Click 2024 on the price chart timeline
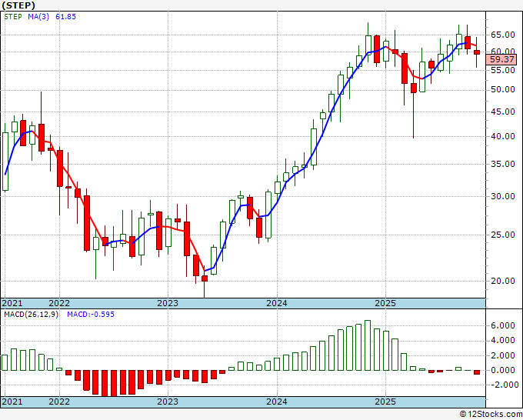The image size is (523, 420). click(x=277, y=303)
